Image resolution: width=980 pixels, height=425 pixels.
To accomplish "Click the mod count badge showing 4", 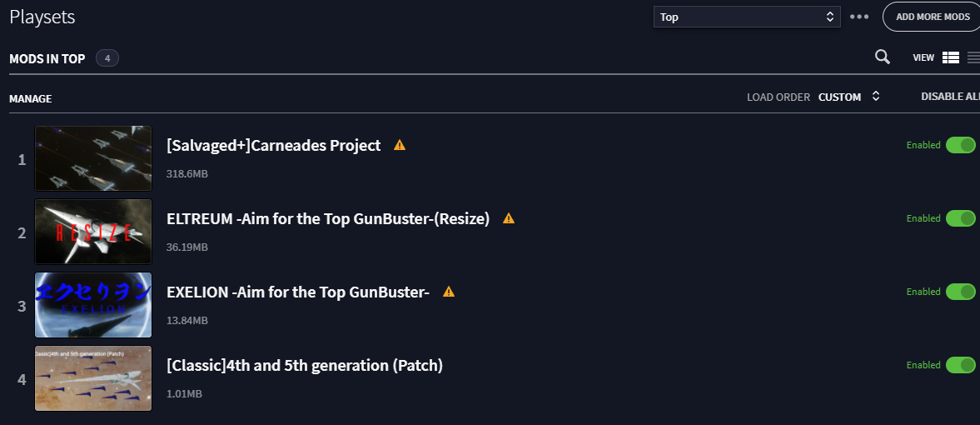I will click(107, 58).
